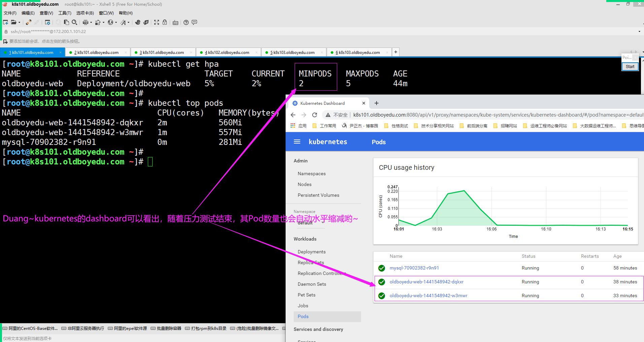Image resolution: width=644 pixels, height=342 pixels.
Task: Click the lock screen padlock icon
Action: coord(165,22)
